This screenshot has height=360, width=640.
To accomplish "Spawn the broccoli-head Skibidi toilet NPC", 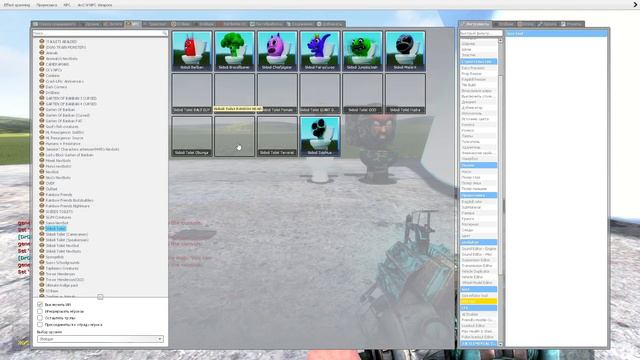I will tap(234, 51).
